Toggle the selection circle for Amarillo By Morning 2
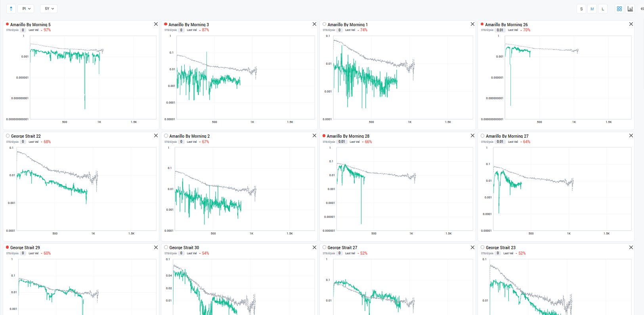Viewport: 644px width, 315px height. point(166,136)
